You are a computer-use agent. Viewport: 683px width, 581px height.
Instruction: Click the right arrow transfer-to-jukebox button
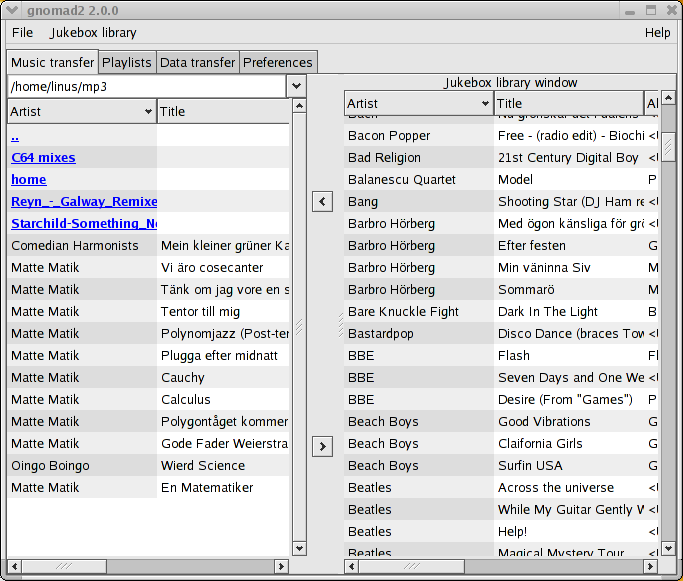tap(322, 446)
